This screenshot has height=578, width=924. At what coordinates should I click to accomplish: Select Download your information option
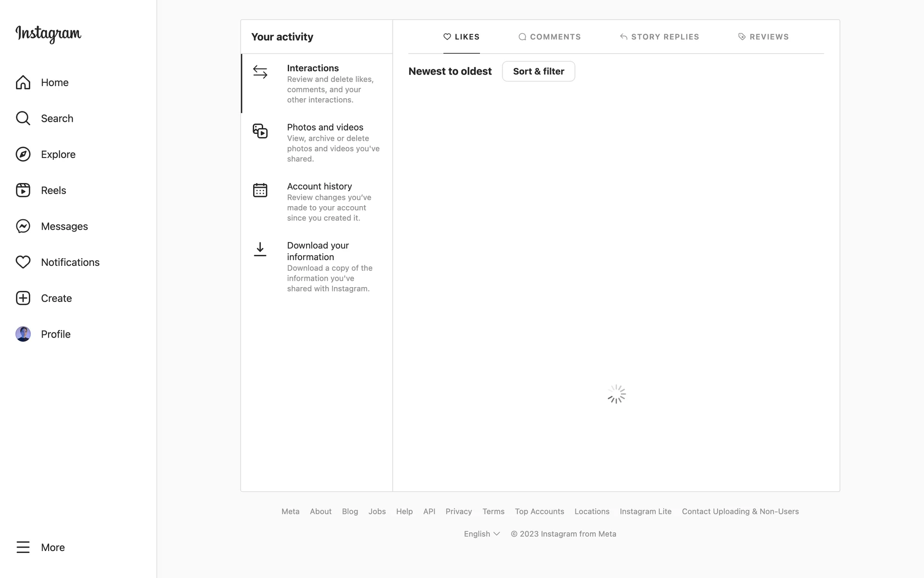[x=318, y=251]
